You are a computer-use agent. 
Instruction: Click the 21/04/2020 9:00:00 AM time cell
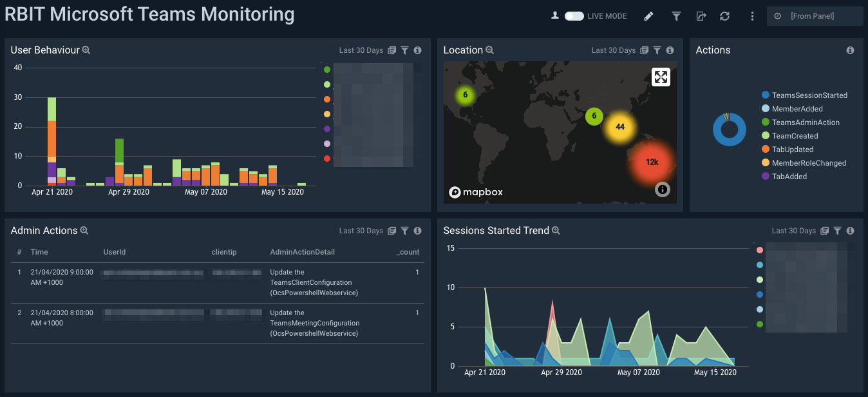[x=62, y=277]
